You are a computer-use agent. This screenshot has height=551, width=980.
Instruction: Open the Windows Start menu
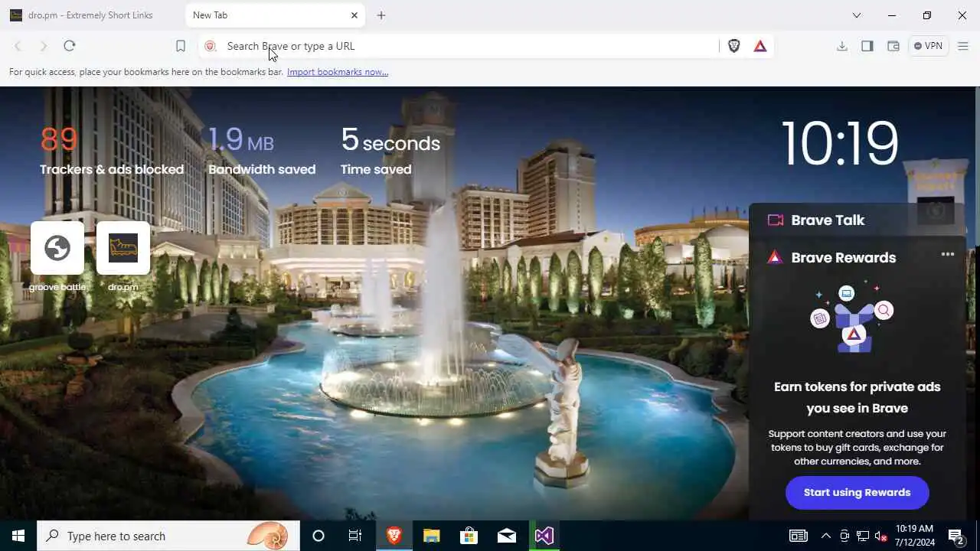pyautogui.click(x=18, y=536)
